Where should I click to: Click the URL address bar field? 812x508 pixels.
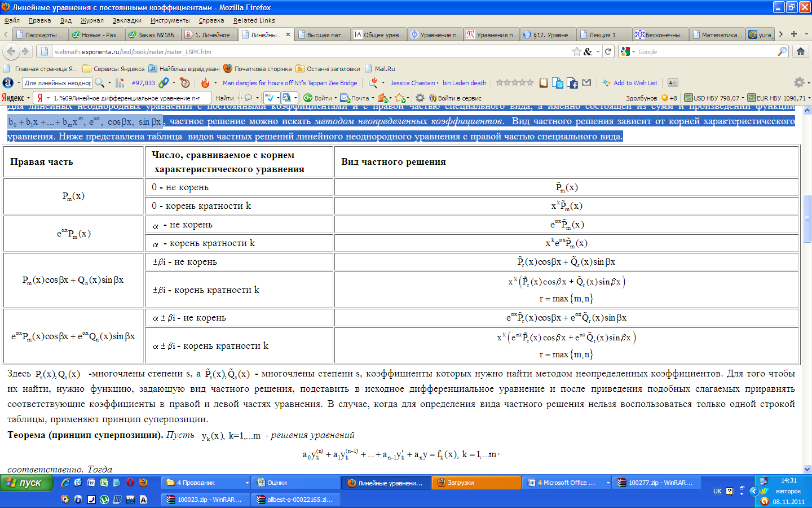click(x=310, y=51)
